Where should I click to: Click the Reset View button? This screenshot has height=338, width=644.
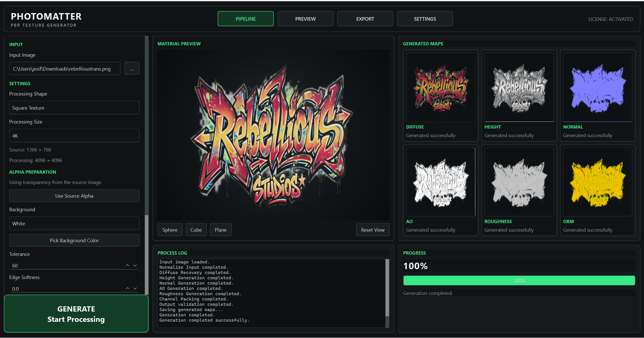[x=372, y=230]
